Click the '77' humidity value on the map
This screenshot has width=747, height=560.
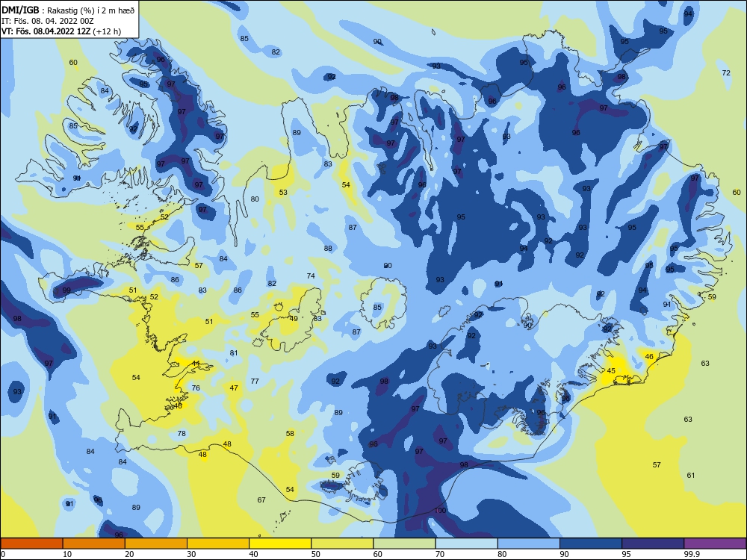(255, 381)
